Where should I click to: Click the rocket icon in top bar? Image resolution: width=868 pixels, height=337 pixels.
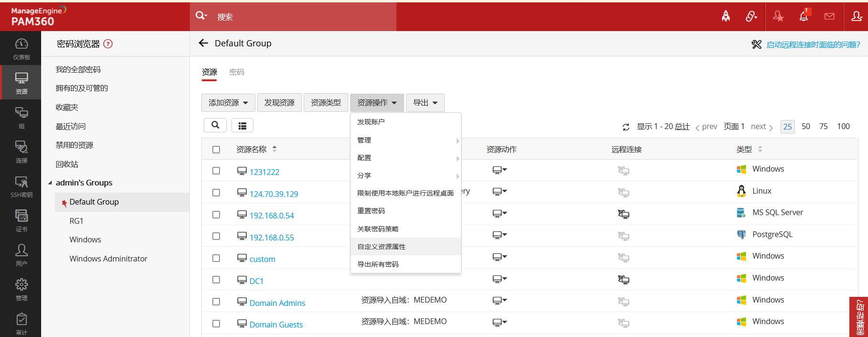click(725, 17)
